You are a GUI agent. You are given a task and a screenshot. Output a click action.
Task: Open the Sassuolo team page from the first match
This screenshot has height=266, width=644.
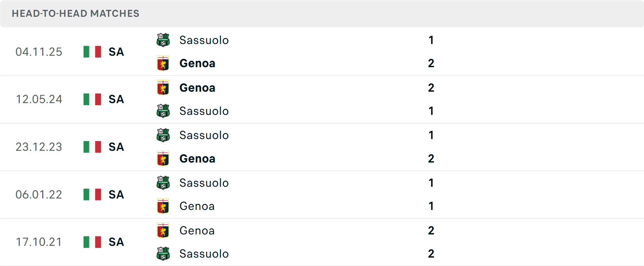(x=204, y=40)
